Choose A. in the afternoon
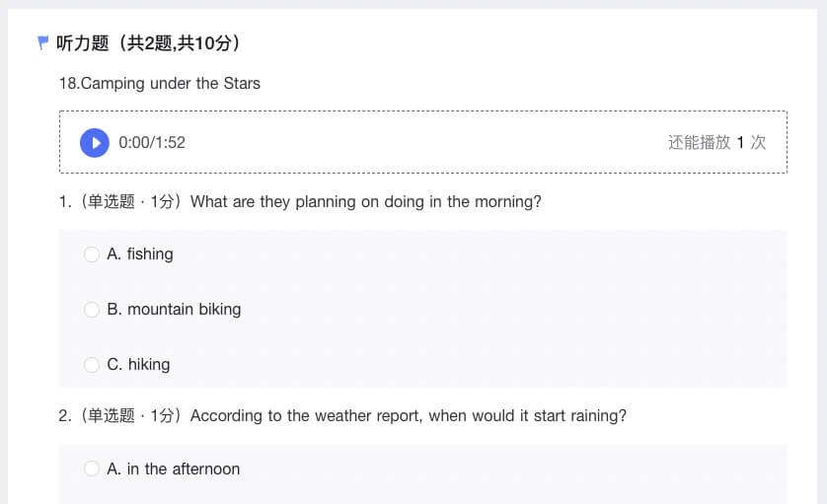 point(91,468)
